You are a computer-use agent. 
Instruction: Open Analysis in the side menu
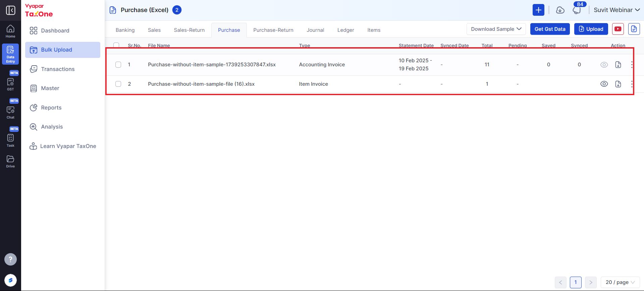(x=63, y=127)
